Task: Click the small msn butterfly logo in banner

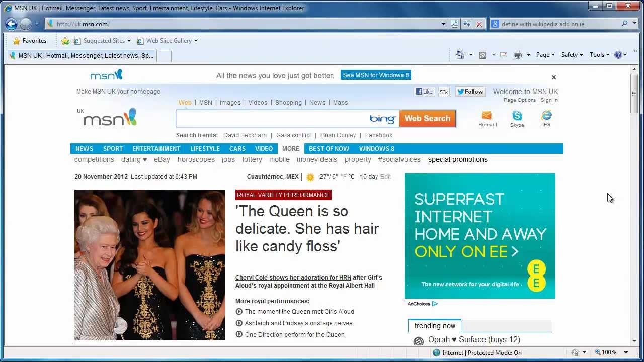Action: pyautogui.click(x=106, y=75)
